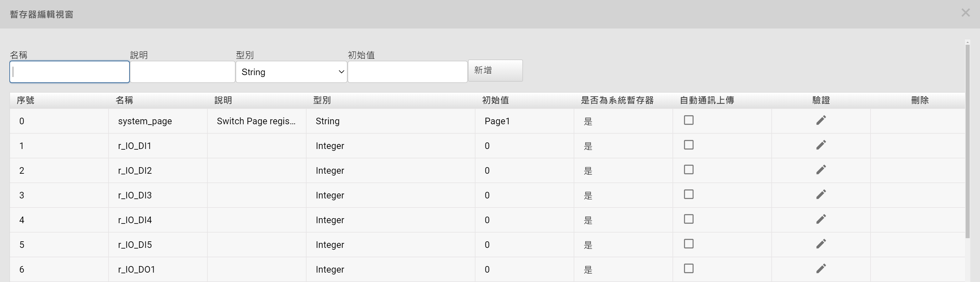Select the system_page name cell
This screenshot has width=980, height=282.
[158, 121]
